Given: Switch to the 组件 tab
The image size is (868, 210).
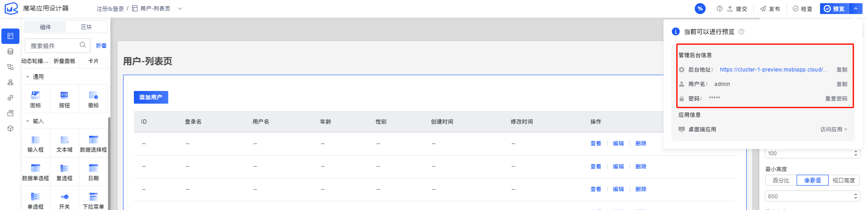Looking at the screenshot, I should [46, 27].
